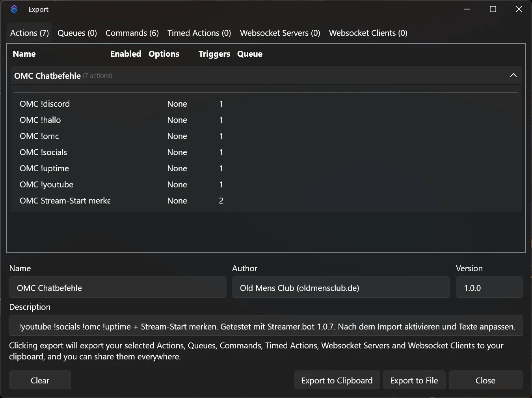Open the Commands (6) tab

[132, 33]
